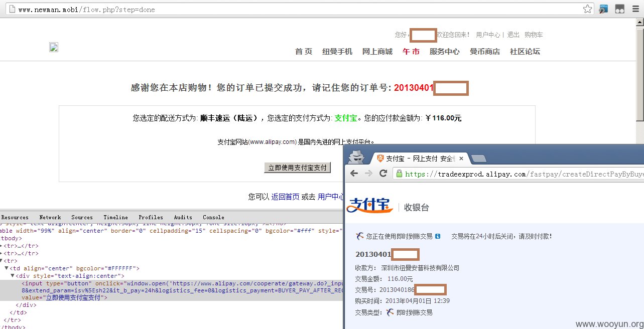This screenshot has width=644, height=329.
Task: Collapse the open <tr> node
Action: pos(2,261)
